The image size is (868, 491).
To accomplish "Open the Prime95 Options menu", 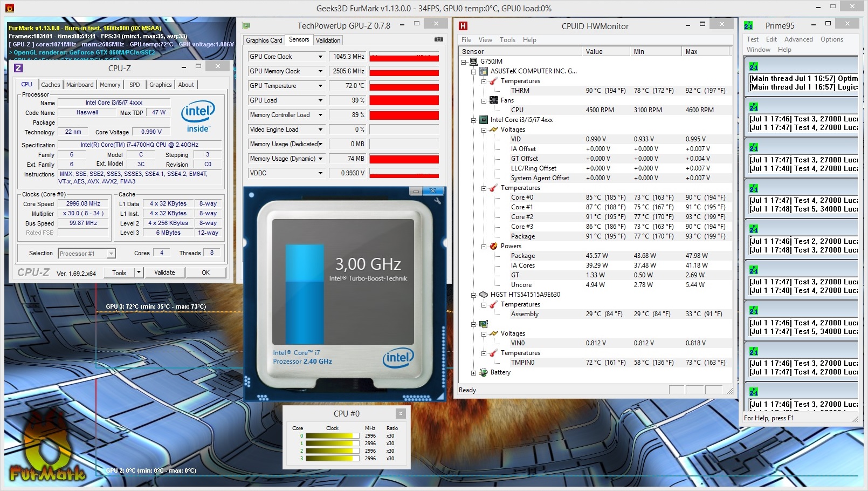I will pos(832,39).
